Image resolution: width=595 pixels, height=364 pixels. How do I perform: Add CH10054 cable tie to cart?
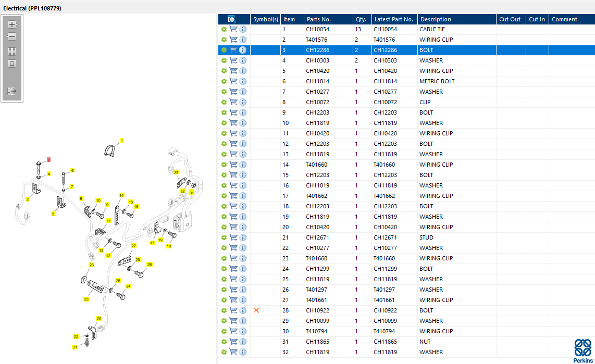tap(233, 29)
